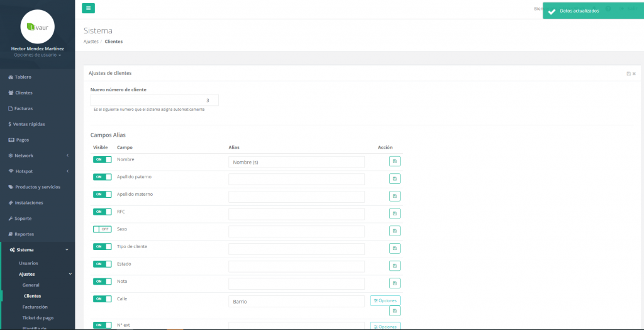Viewport: 644px width, 330px height.
Task: Save the Calle alias row
Action: click(395, 311)
